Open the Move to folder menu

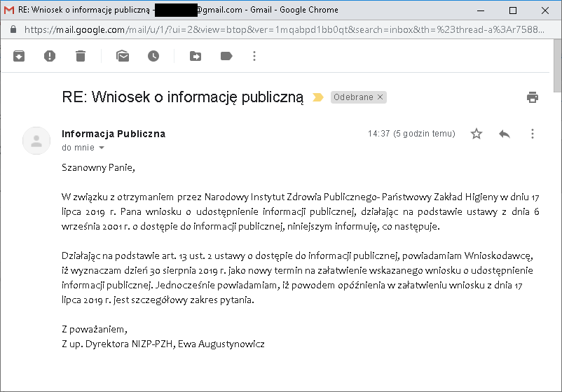tap(196, 56)
